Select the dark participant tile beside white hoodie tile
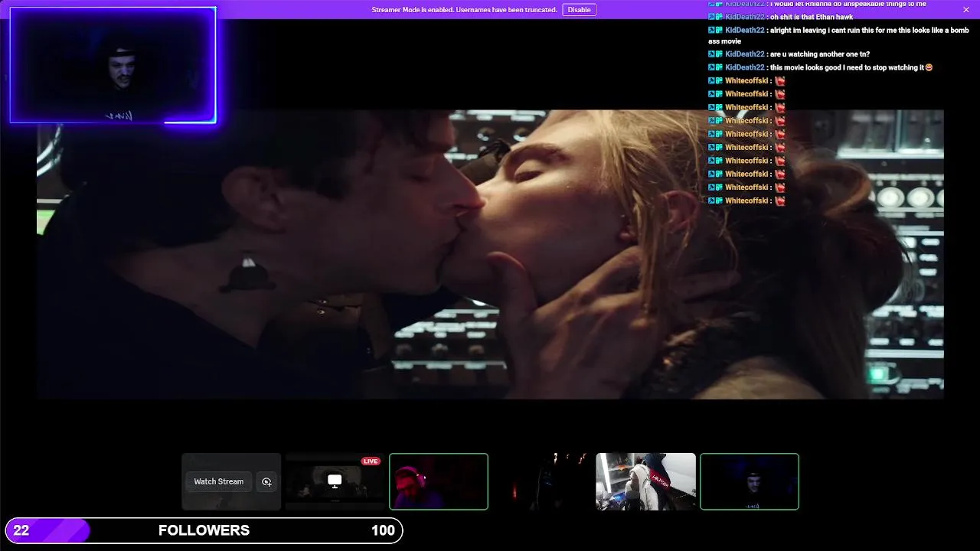This screenshot has height=551, width=980. (x=542, y=481)
